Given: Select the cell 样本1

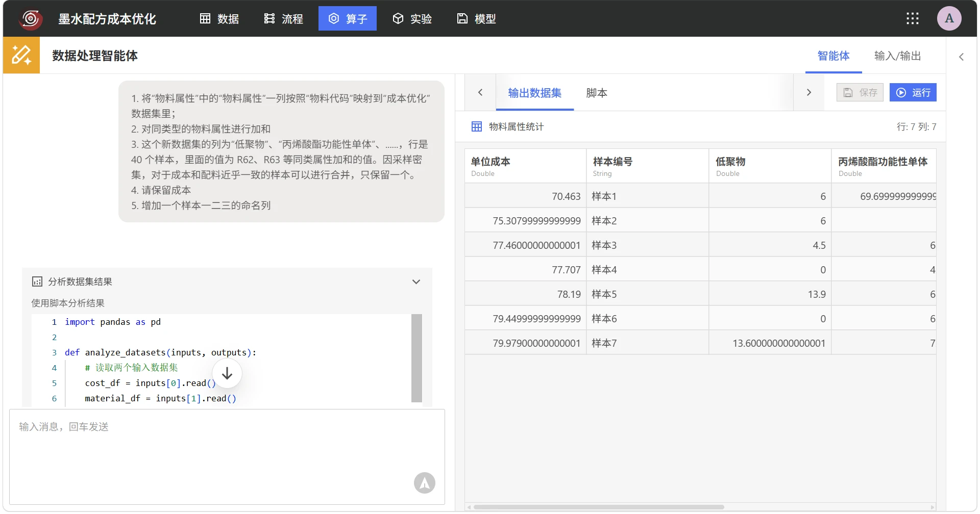Looking at the screenshot, I should tap(647, 196).
